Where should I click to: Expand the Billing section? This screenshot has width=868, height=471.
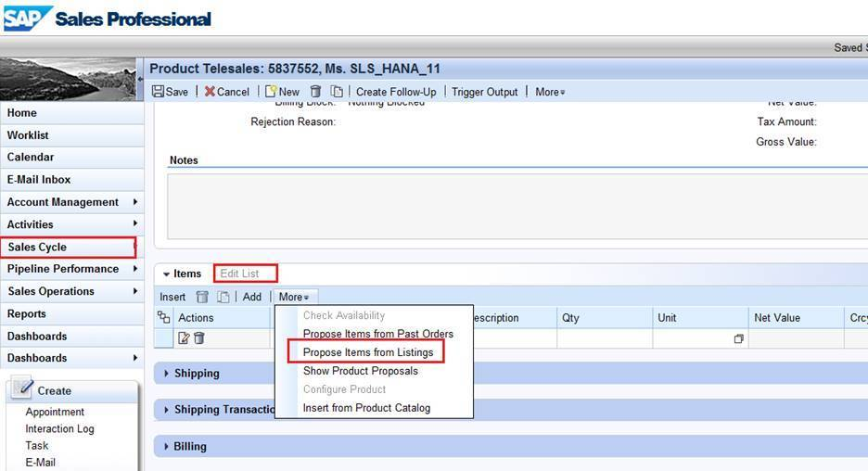166,446
